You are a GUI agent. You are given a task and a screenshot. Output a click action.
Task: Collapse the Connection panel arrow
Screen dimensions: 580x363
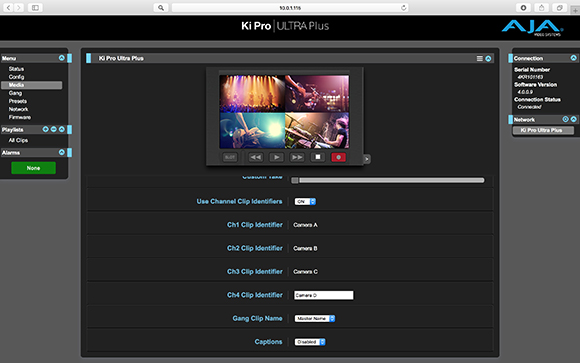coord(573,58)
